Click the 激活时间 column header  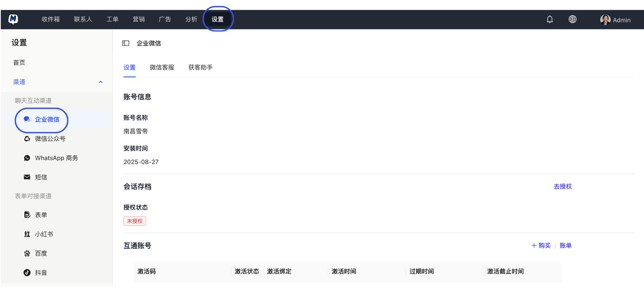(344, 271)
